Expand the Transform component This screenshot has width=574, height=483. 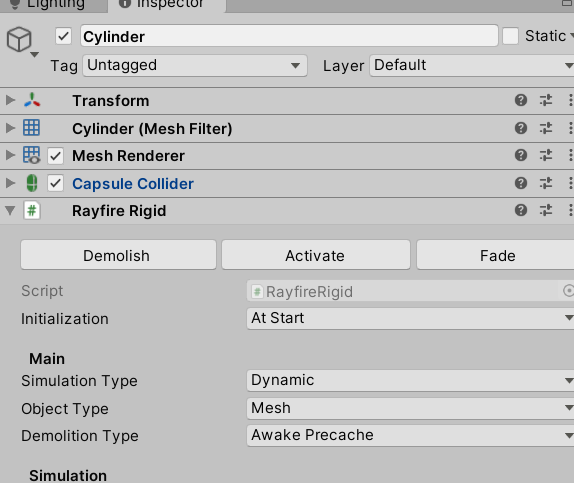pos(10,100)
